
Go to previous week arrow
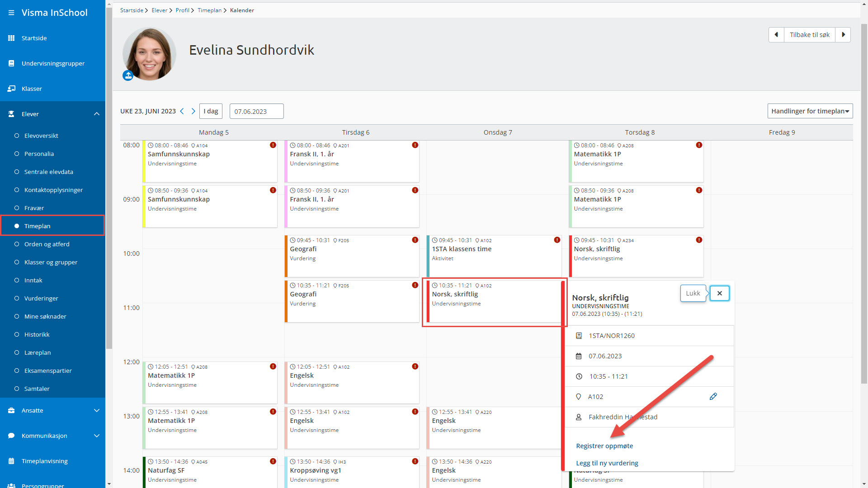tap(182, 111)
